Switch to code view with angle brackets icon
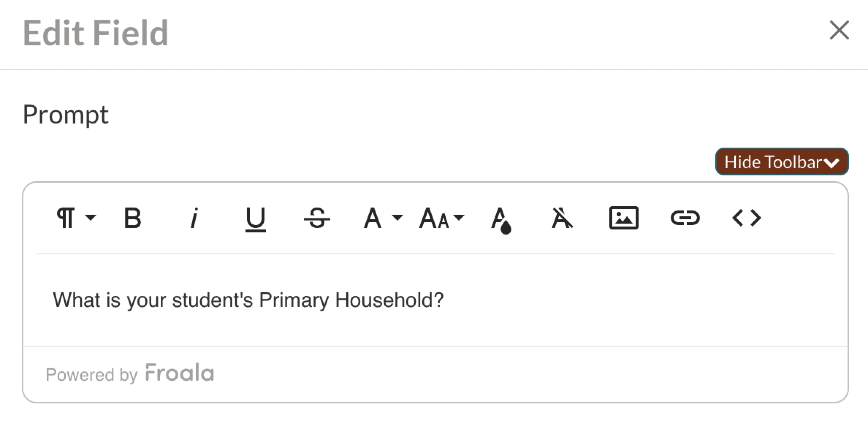The width and height of the screenshot is (868, 437). [x=746, y=218]
